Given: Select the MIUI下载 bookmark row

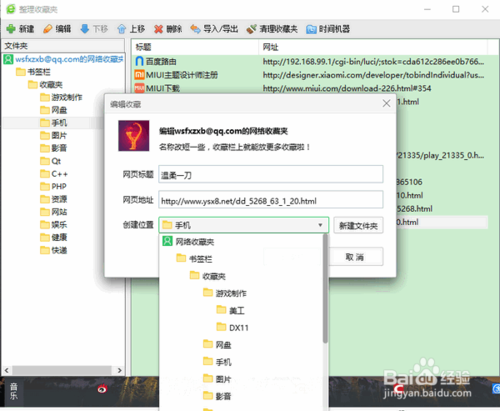Looking at the screenshot, I should [x=310, y=88].
